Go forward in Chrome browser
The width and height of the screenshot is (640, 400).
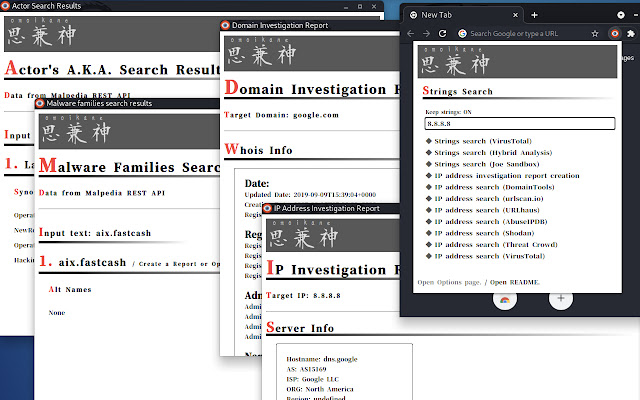point(427,33)
